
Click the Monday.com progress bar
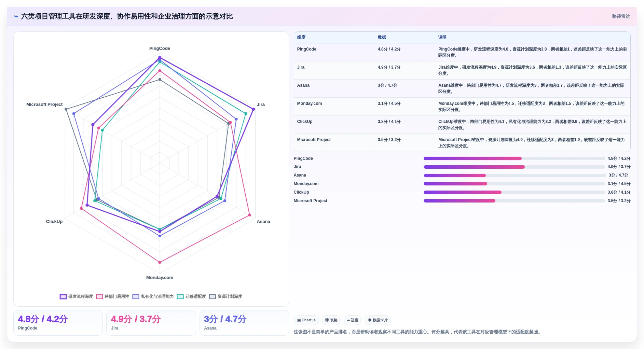tap(514, 184)
